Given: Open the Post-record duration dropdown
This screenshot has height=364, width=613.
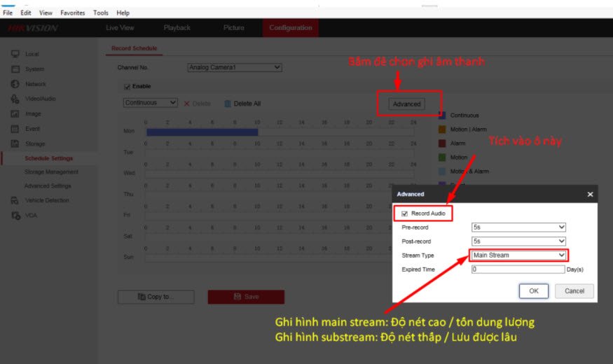Looking at the screenshot, I should click(518, 241).
